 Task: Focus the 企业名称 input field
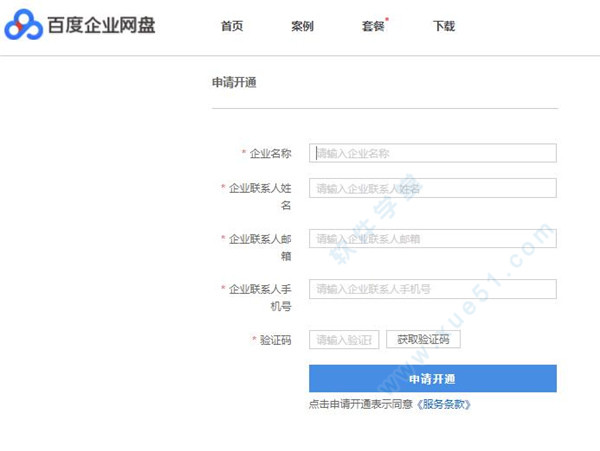(433, 153)
